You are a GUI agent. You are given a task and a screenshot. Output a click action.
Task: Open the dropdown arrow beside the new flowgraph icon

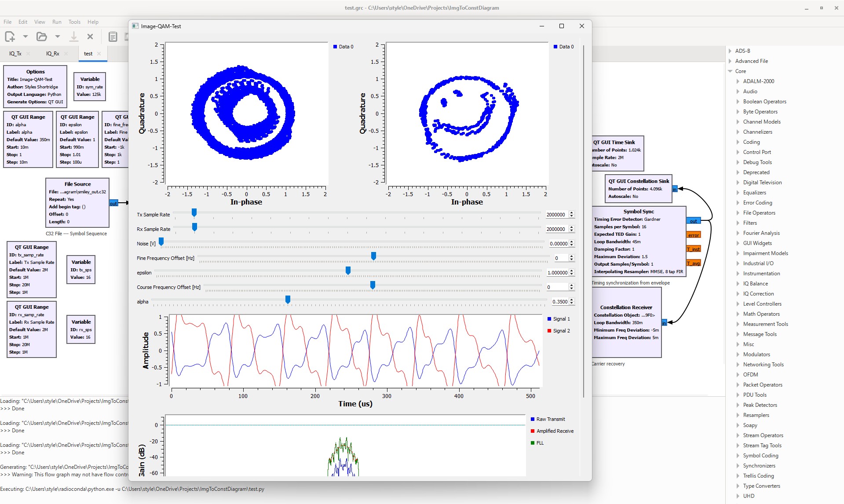pyautogui.click(x=25, y=37)
